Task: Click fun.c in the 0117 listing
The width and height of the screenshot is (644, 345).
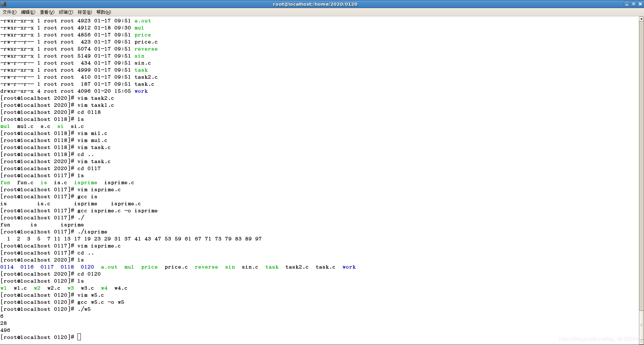Action: pyautogui.click(x=25, y=183)
